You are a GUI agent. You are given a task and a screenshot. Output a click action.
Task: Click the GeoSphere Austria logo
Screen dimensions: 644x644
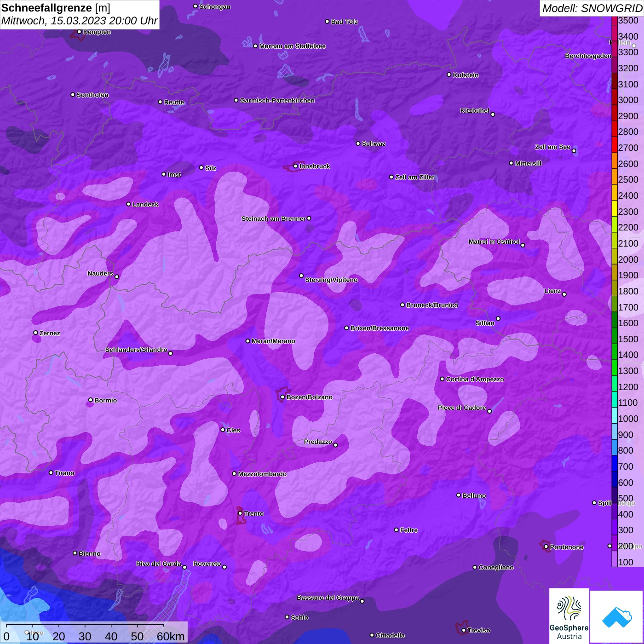point(569,616)
